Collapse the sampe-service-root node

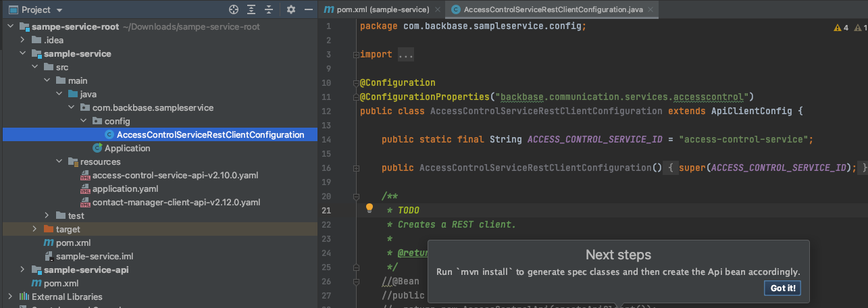[x=11, y=26]
